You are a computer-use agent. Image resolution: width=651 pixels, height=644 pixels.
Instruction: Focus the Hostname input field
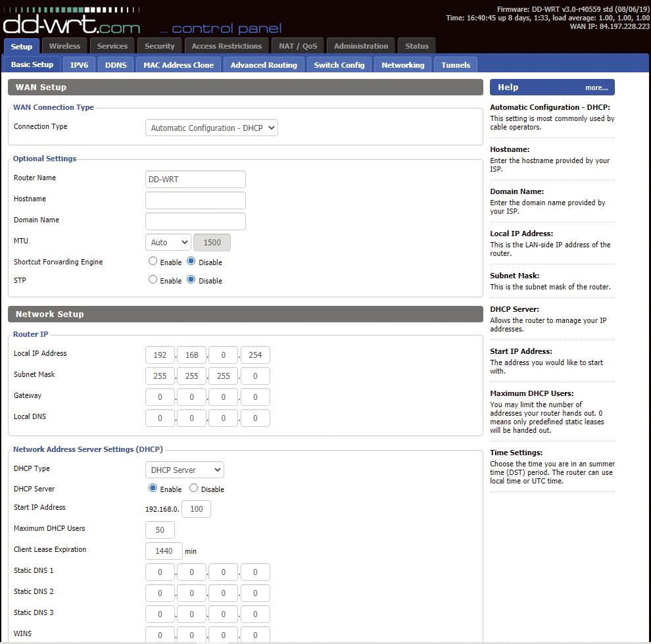click(195, 200)
